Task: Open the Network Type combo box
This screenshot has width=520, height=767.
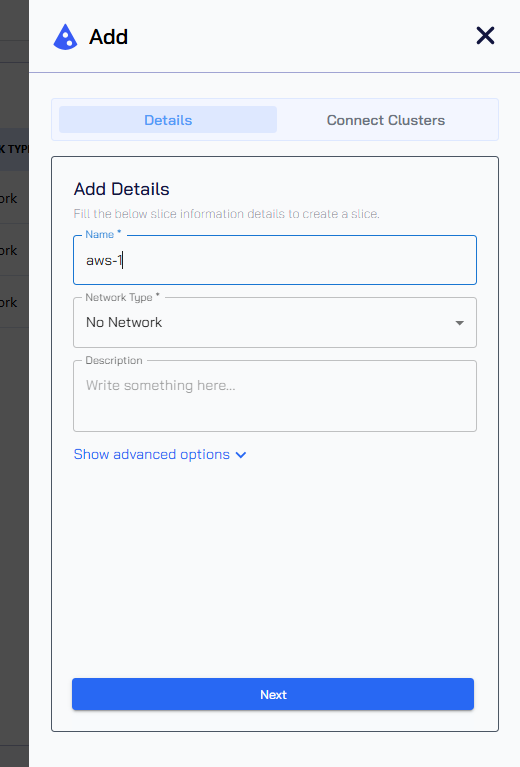Action: click(x=275, y=323)
